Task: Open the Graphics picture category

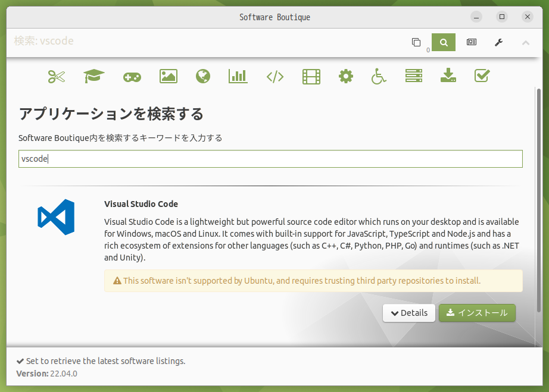Action: click(169, 76)
